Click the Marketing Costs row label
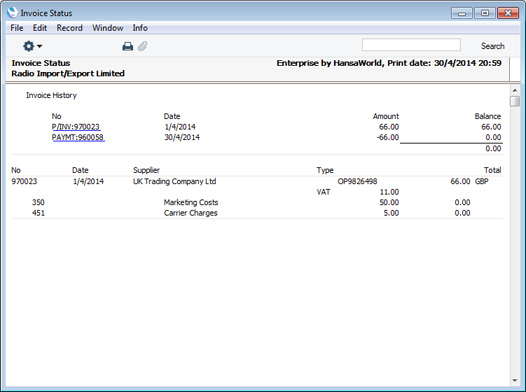Screen dimensions: 526x392 coord(191,202)
